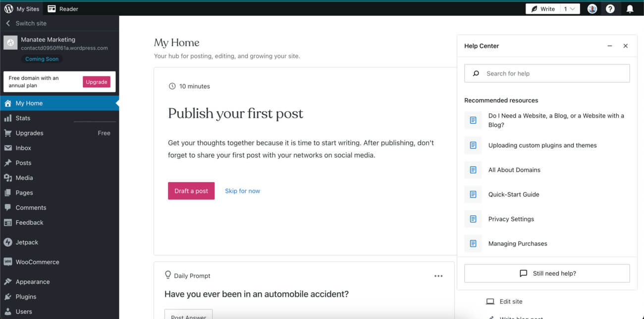This screenshot has height=319, width=644.
Task: Click the Write button
Action: pyautogui.click(x=543, y=8)
